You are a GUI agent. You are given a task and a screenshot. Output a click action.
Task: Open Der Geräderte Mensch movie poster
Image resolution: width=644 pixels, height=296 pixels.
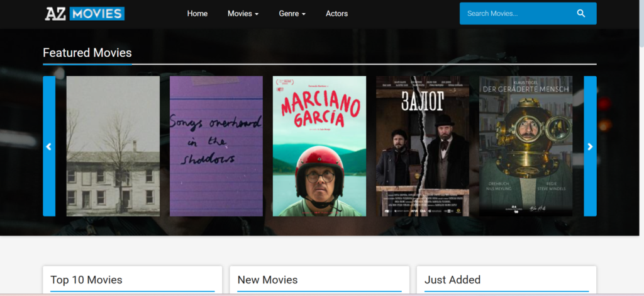point(526,146)
